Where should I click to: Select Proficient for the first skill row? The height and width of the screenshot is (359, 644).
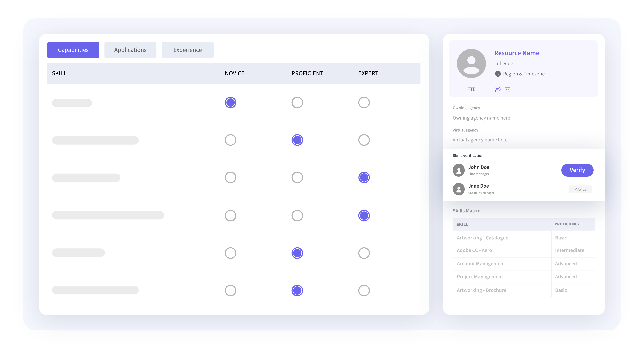pos(297,103)
